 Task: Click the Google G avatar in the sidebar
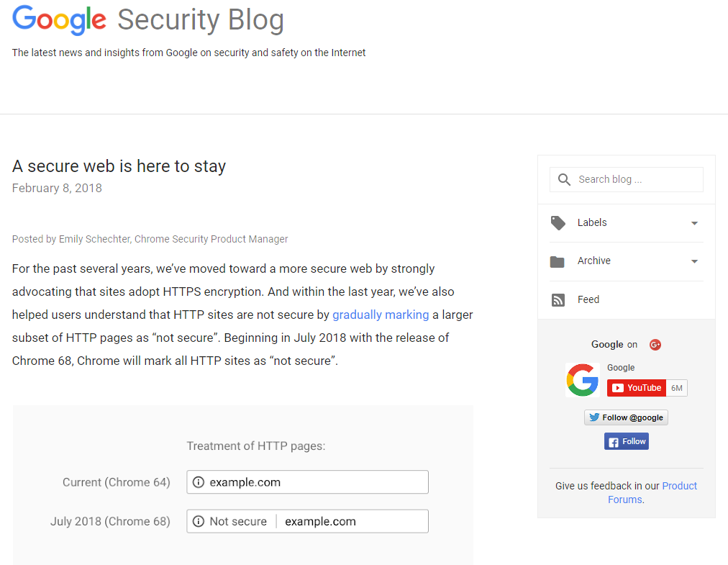[583, 380]
